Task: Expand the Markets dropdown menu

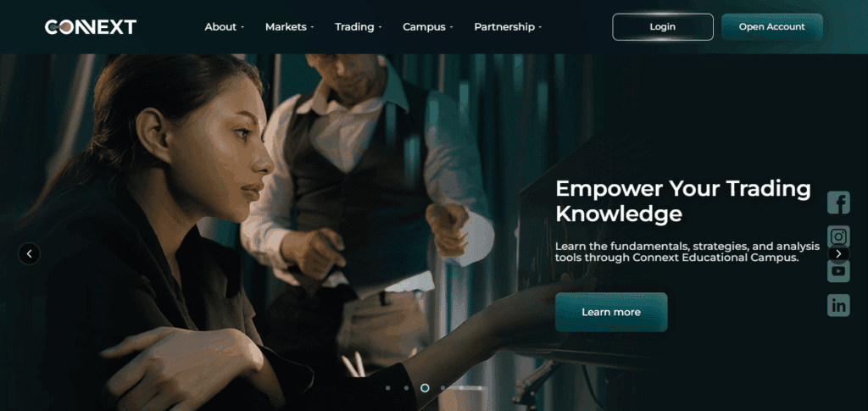Action: (290, 26)
